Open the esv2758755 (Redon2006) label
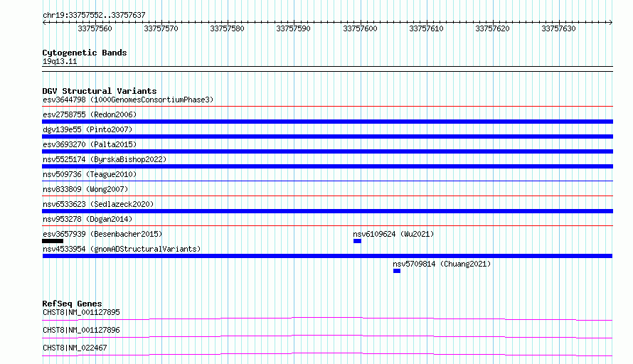Viewport: 633px width, 364px height. pos(90,114)
